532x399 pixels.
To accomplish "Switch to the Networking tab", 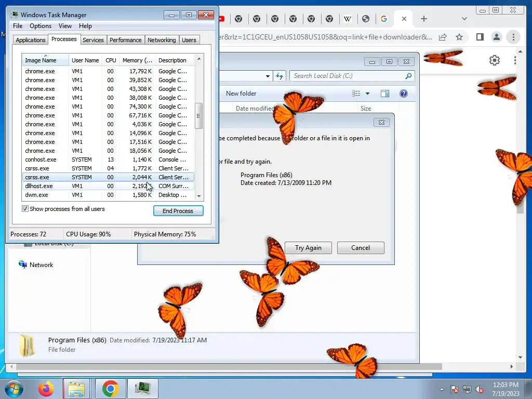I will coord(162,39).
